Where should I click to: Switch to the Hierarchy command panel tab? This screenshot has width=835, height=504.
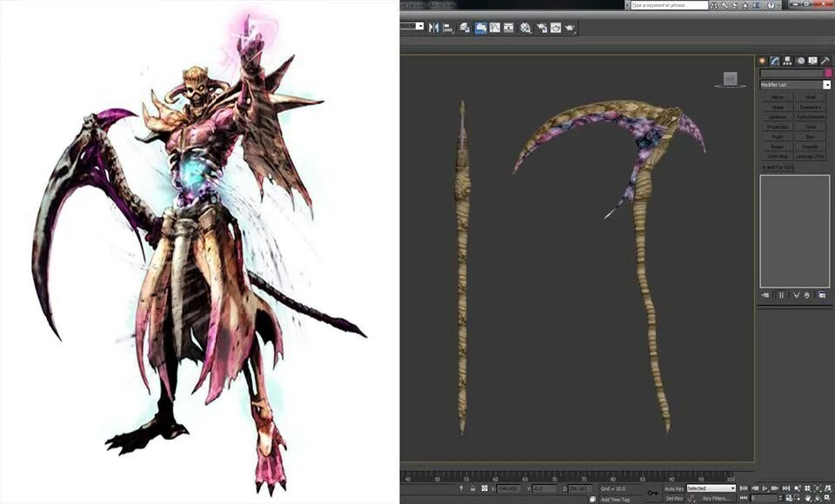coord(787,61)
